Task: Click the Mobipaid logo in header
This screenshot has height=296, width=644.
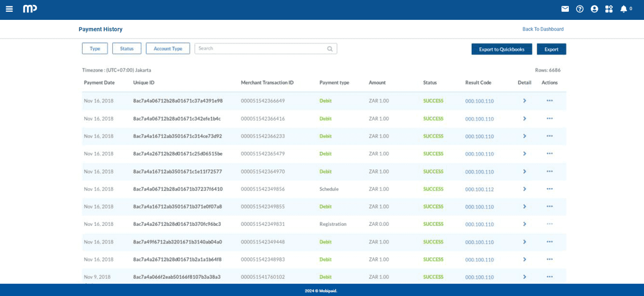Action: [x=30, y=9]
